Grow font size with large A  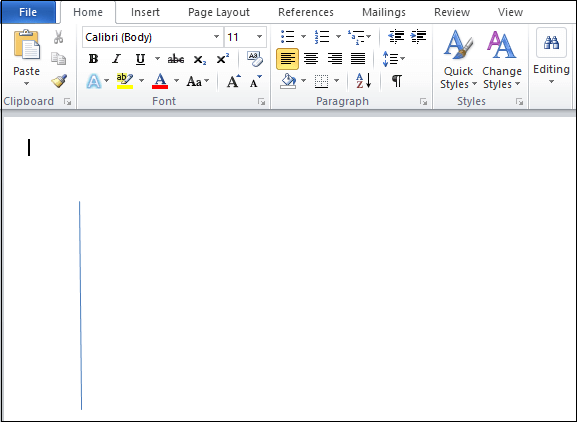[x=234, y=81]
